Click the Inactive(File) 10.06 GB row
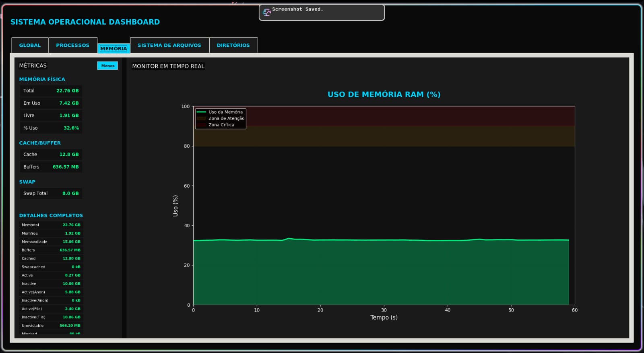This screenshot has width=644, height=353. pyautogui.click(x=51, y=317)
